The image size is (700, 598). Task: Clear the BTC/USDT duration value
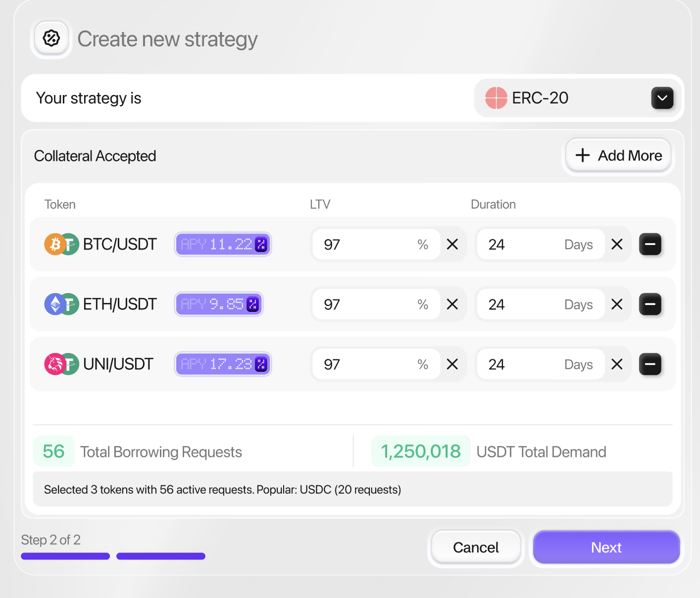(617, 244)
